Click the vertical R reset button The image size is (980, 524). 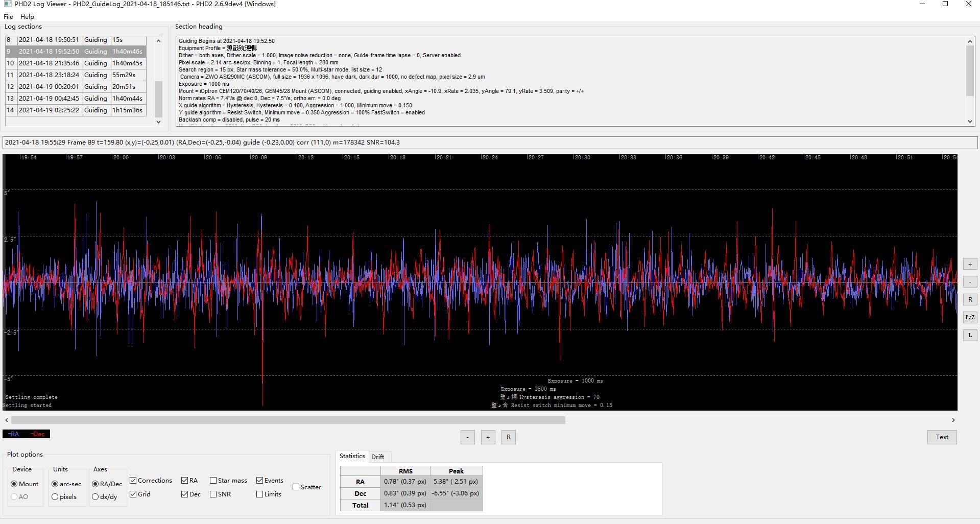pos(970,300)
